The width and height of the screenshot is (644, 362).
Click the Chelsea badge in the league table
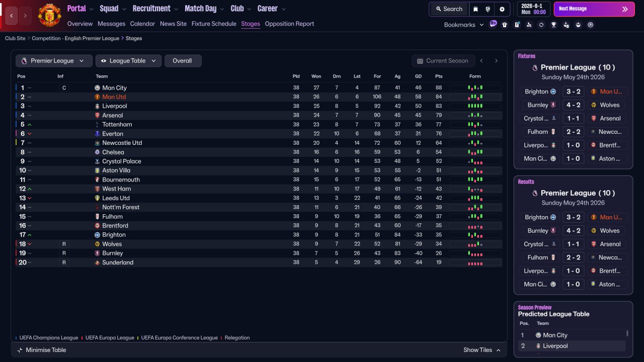click(97, 152)
